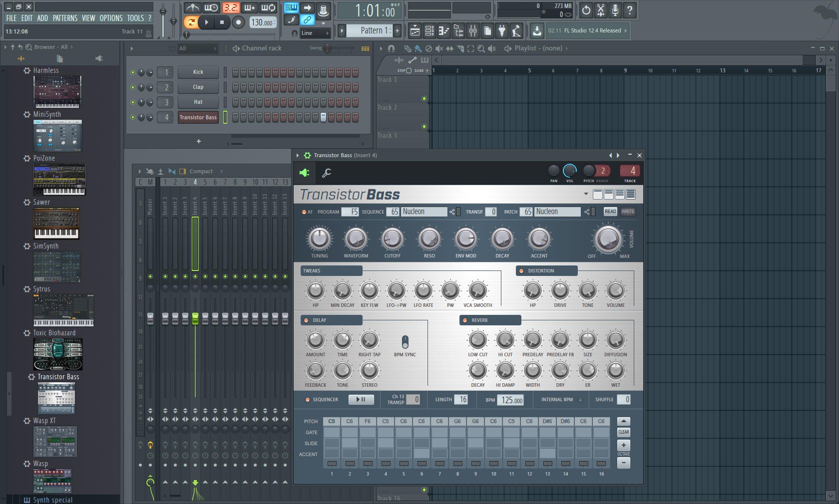
Task: Select the Mute tool in Playlist
Action: coord(438,48)
